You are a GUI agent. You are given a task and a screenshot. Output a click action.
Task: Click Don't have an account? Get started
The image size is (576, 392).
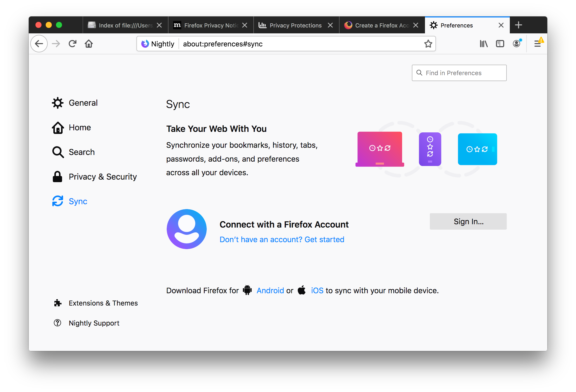coord(282,239)
